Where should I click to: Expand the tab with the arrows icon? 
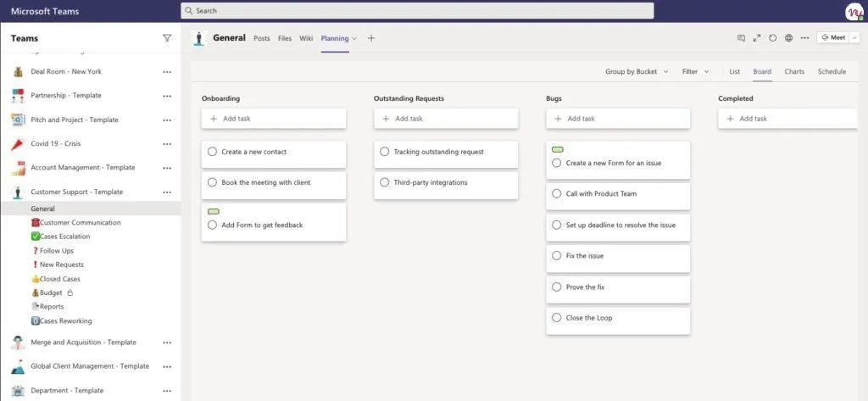pyautogui.click(x=757, y=38)
